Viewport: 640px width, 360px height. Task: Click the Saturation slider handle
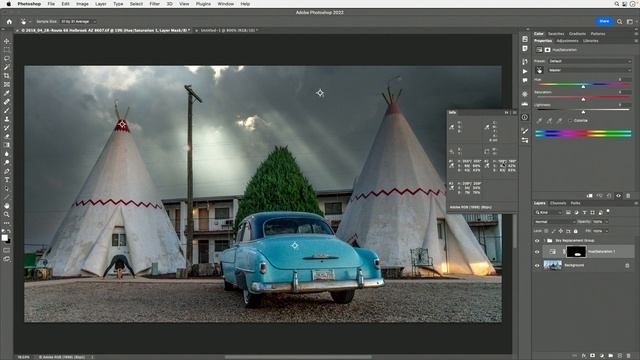[x=583, y=99]
